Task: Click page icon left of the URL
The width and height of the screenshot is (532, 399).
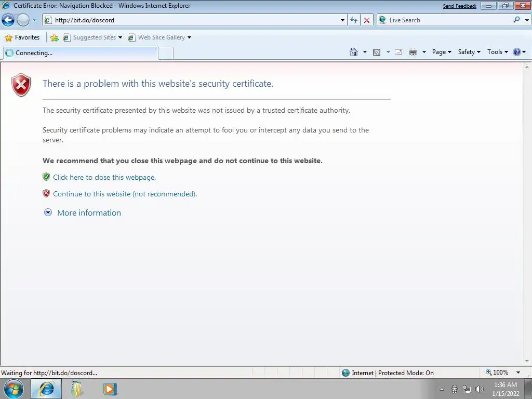Action: (x=48, y=20)
